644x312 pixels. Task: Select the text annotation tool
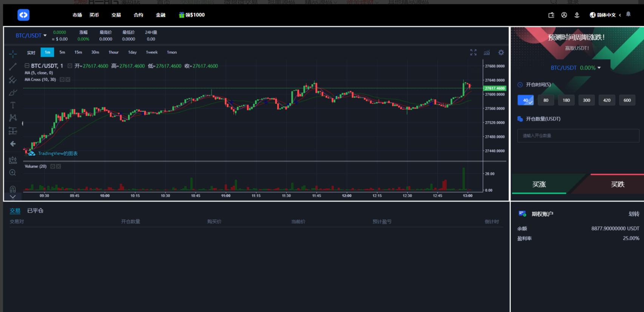click(x=13, y=105)
